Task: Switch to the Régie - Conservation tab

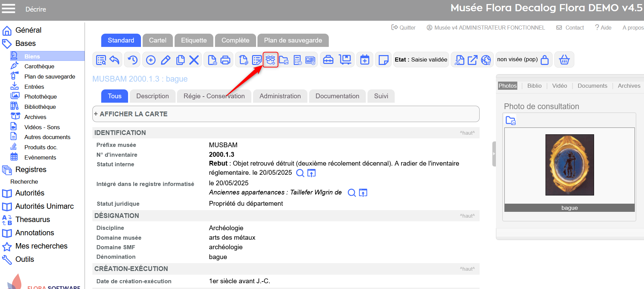Action: pos(214,96)
